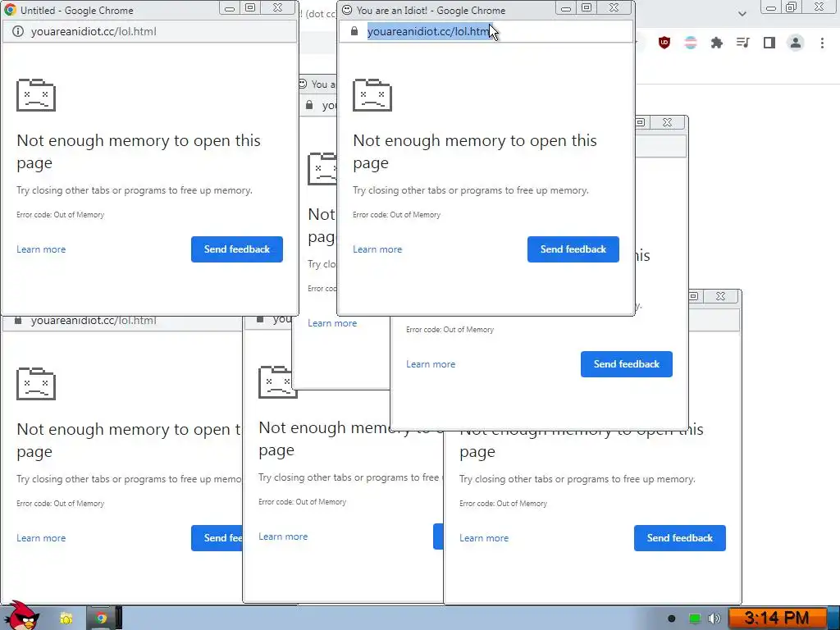Toggle the Chrome side panel icon
The height and width of the screenshot is (630, 840).
(769, 43)
